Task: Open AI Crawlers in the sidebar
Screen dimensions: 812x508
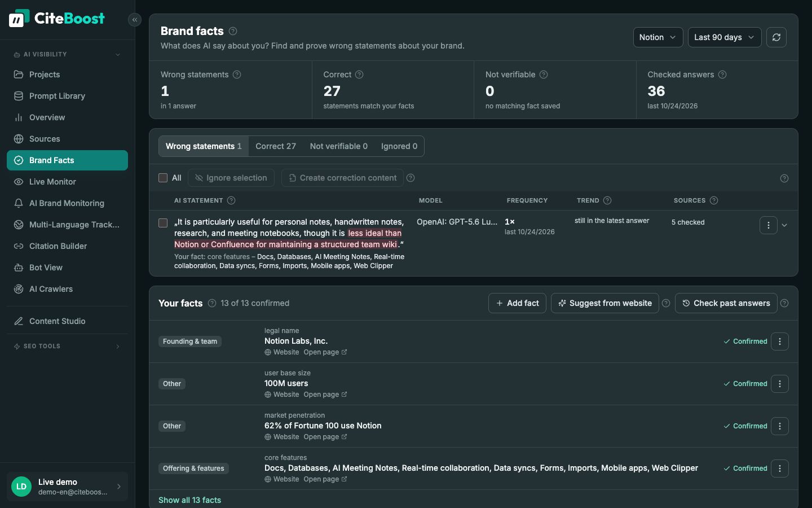Action: (67, 289)
